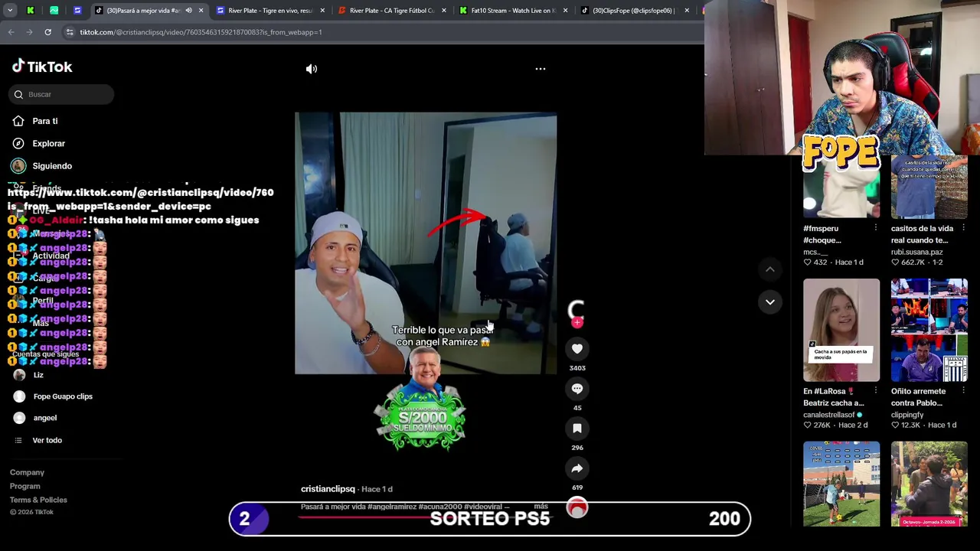Open the soccer field video thumbnail

tap(841, 484)
